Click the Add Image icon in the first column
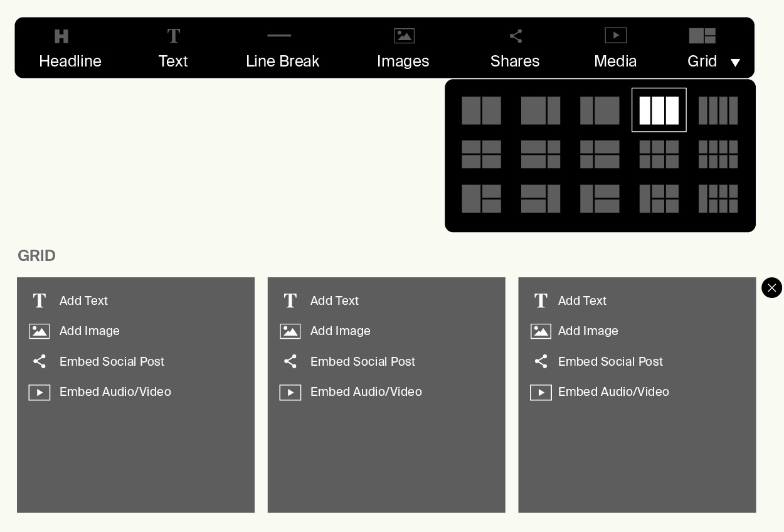Screen dimensions: 784x532 40,331
